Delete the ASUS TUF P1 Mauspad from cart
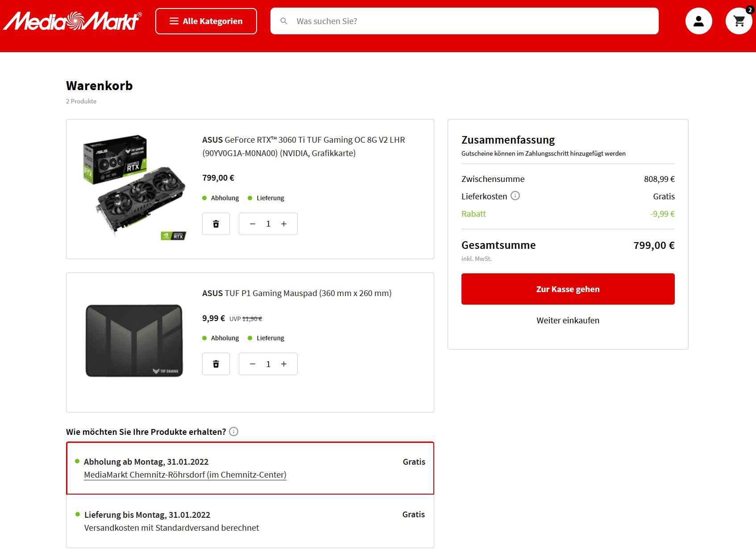Image resolution: width=756 pixels, height=553 pixels. 216,364
